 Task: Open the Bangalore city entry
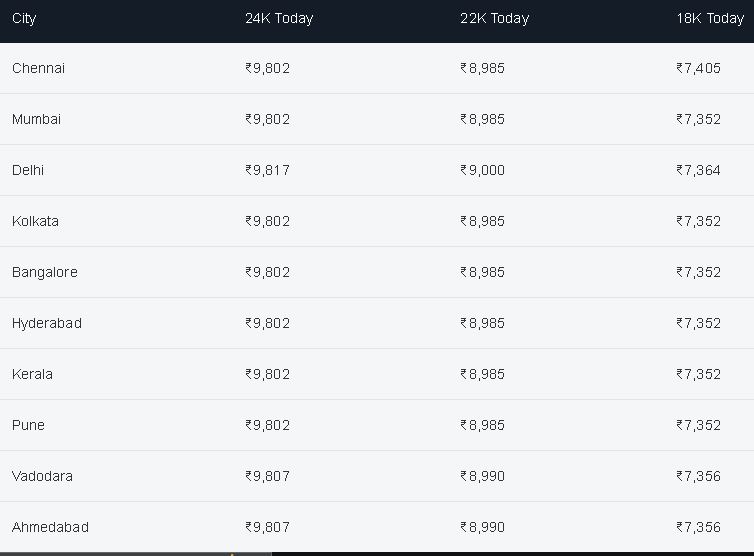pos(45,272)
